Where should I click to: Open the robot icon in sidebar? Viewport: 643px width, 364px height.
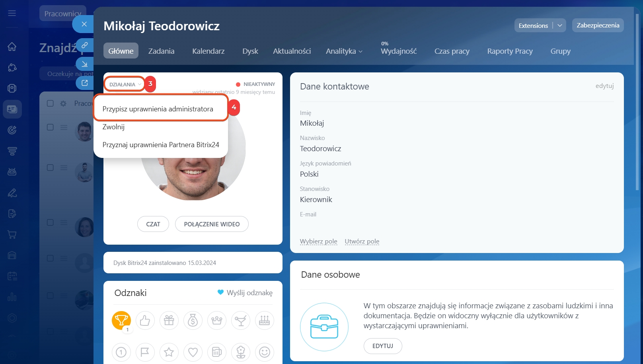pyautogui.click(x=12, y=172)
